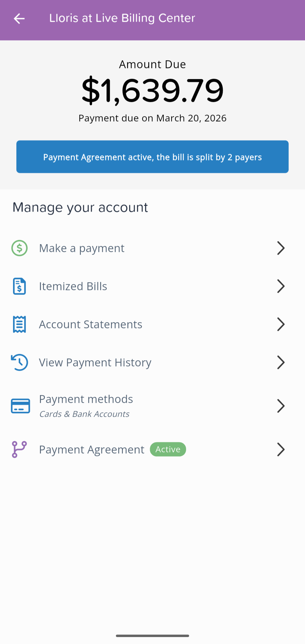The height and width of the screenshot is (644, 305).
Task: Select View Payment History entry
Action: click(95, 363)
